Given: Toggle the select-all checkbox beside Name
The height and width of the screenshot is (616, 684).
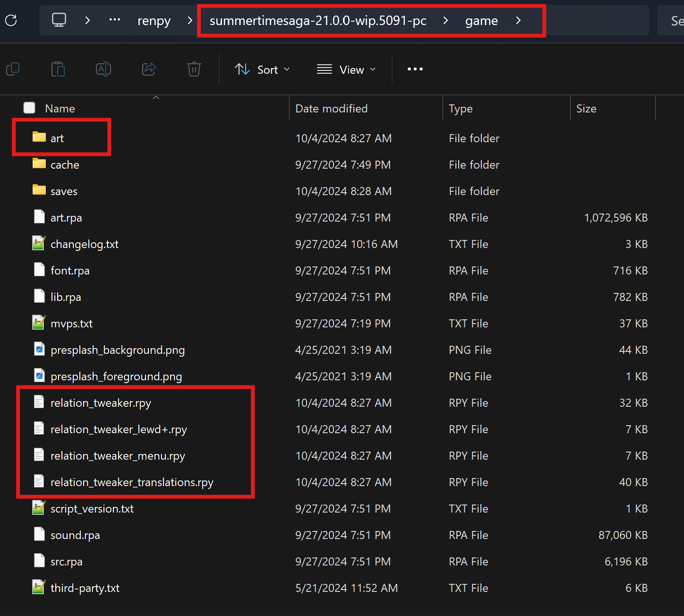Looking at the screenshot, I should click(x=29, y=108).
